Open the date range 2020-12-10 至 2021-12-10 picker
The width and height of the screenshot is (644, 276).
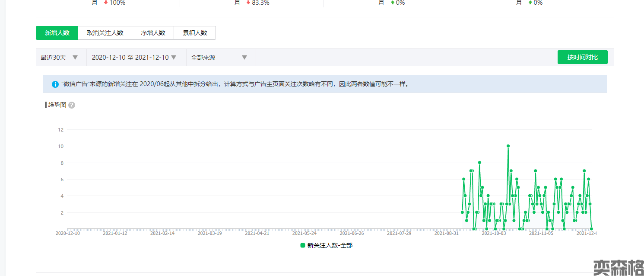[134, 58]
